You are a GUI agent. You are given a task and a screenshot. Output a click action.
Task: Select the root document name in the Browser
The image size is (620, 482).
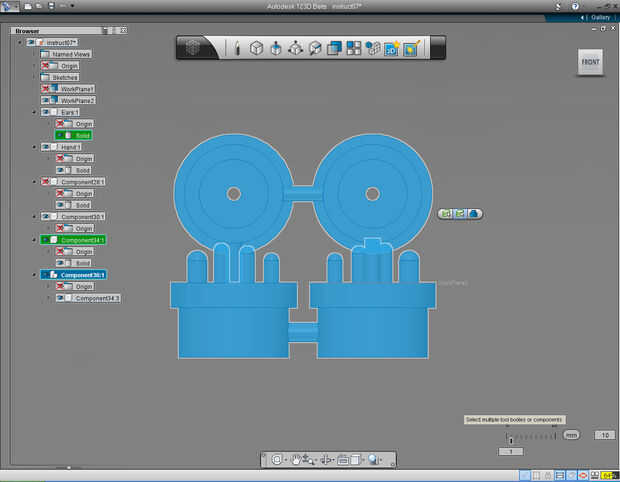click(61, 42)
